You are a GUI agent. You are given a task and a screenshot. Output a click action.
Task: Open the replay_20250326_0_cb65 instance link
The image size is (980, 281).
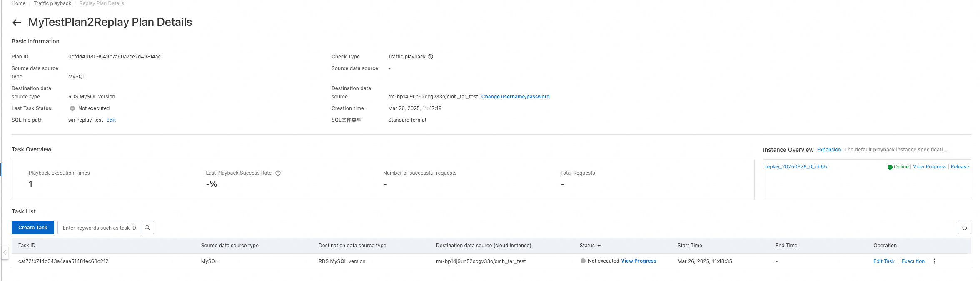(796, 167)
